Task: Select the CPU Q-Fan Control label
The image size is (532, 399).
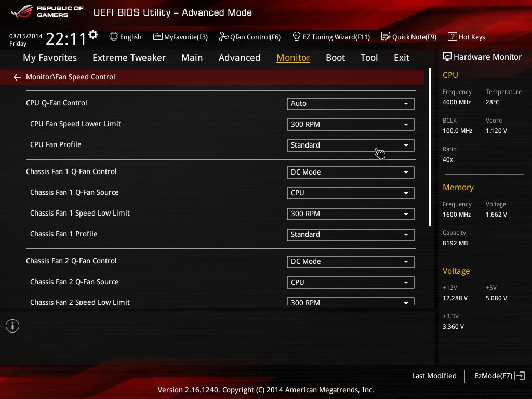Action: click(x=56, y=103)
